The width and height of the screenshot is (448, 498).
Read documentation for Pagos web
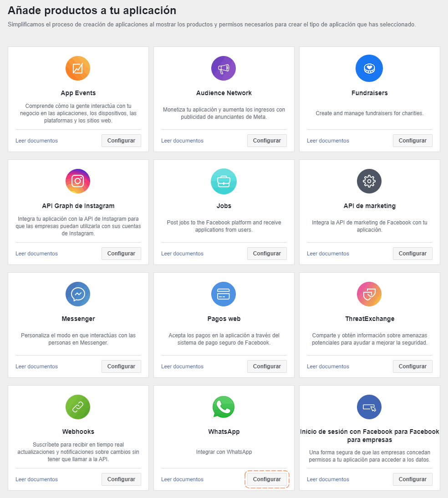[x=182, y=366]
